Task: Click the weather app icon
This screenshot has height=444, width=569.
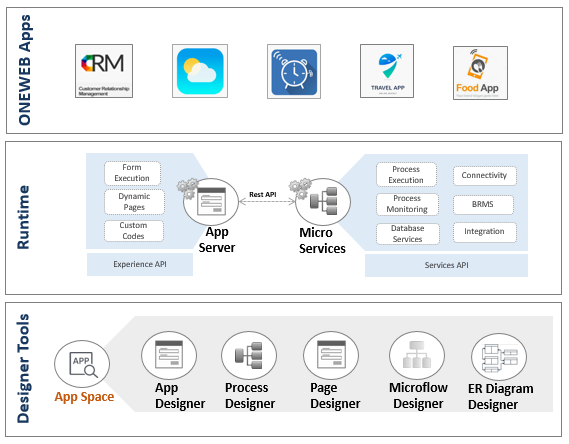Action: pyautogui.click(x=200, y=71)
